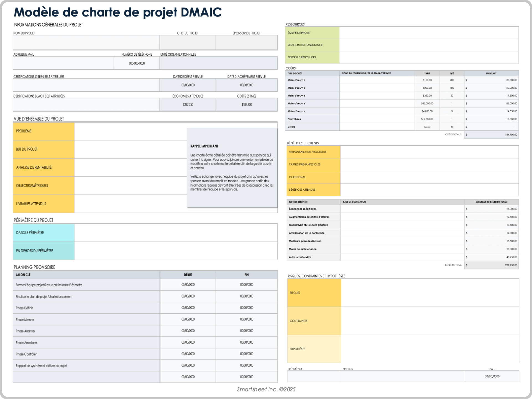Click the PROBLÈME label cell
The image size is (532, 399).
coord(44,131)
